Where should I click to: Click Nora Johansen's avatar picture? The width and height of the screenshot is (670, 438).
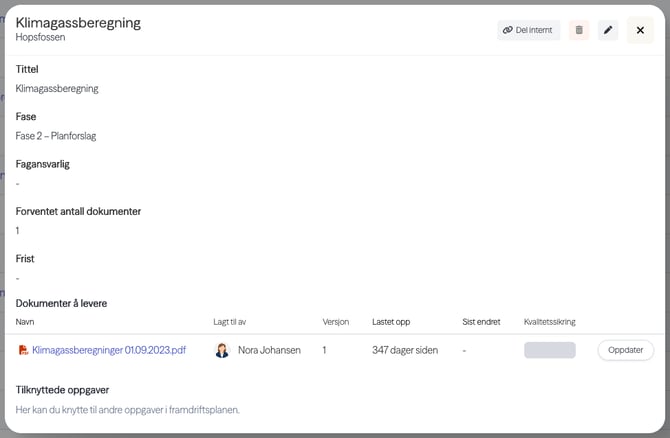pos(222,350)
